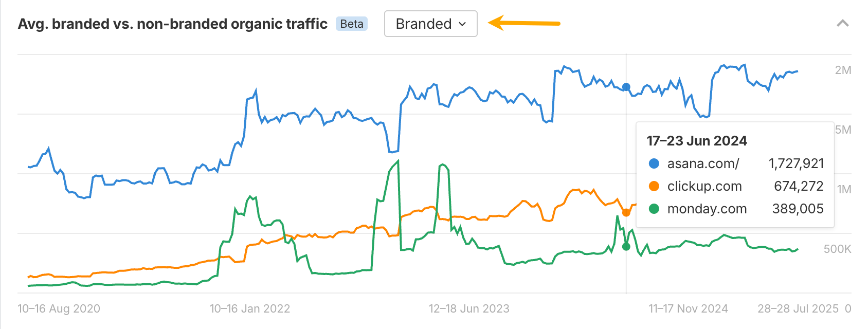868x329 pixels.
Task: Select the orange marker on the clickup line
Action: pyautogui.click(x=626, y=212)
